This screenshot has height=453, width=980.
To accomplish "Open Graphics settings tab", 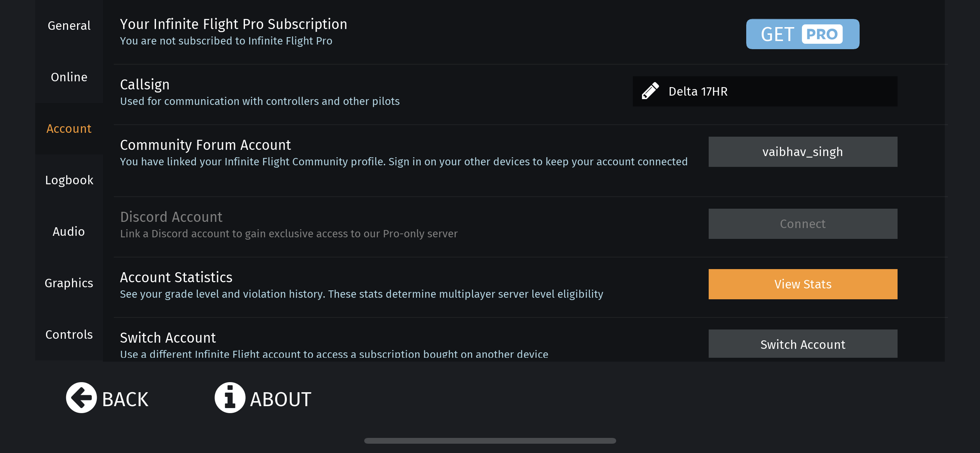I will [69, 283].
